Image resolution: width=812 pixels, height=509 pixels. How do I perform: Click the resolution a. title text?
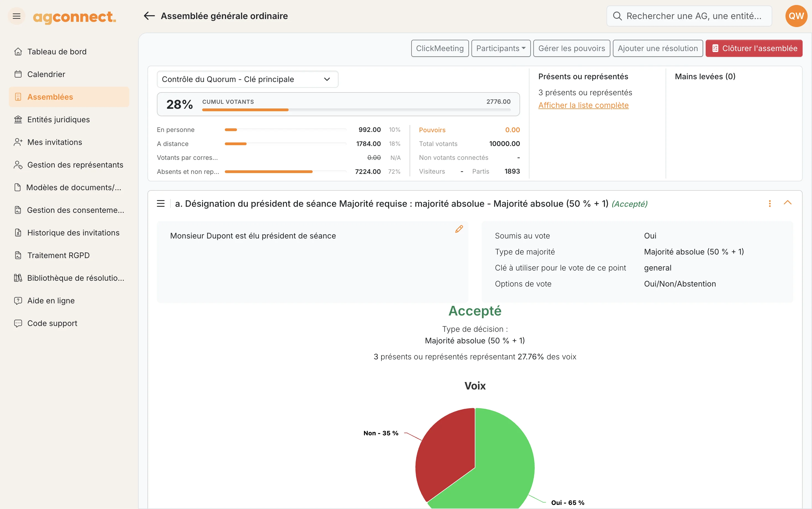[x=392, y=204]
